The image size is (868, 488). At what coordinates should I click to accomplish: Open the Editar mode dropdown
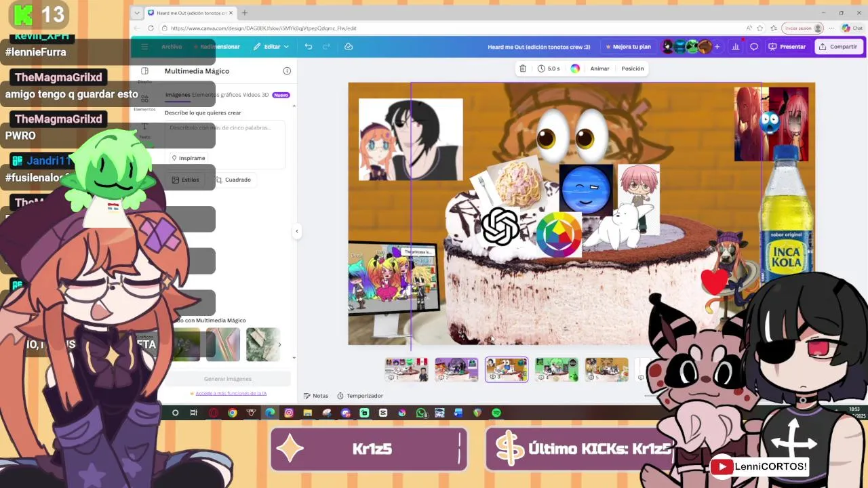[271, 47]
